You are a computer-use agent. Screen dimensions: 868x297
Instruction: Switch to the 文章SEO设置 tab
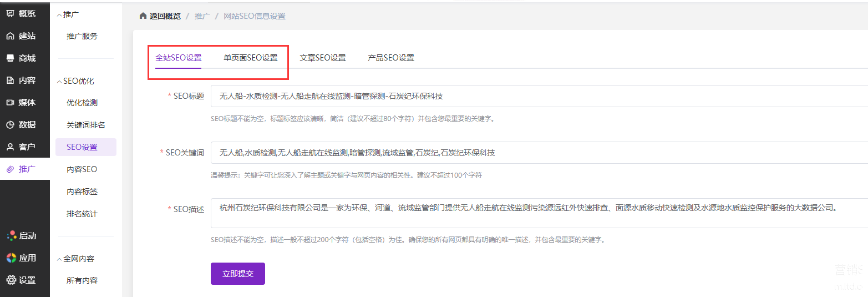click(322, 58)
